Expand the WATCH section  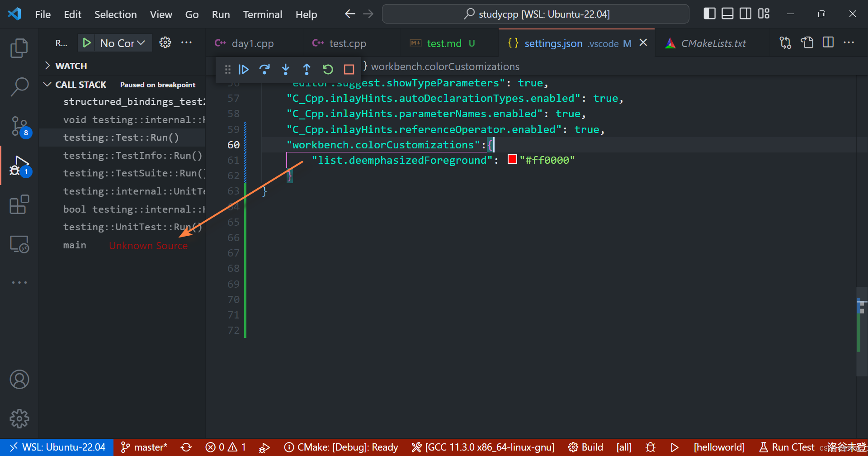122,66
